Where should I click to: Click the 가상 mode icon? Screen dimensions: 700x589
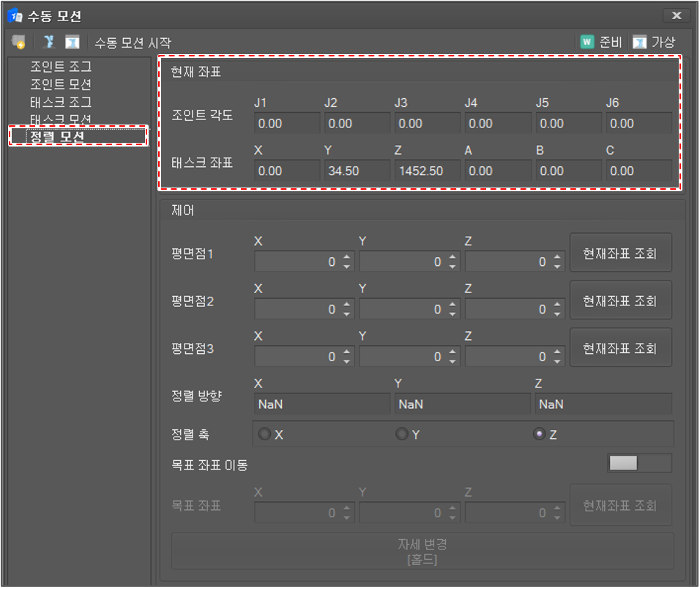click(x=640, y=42)
